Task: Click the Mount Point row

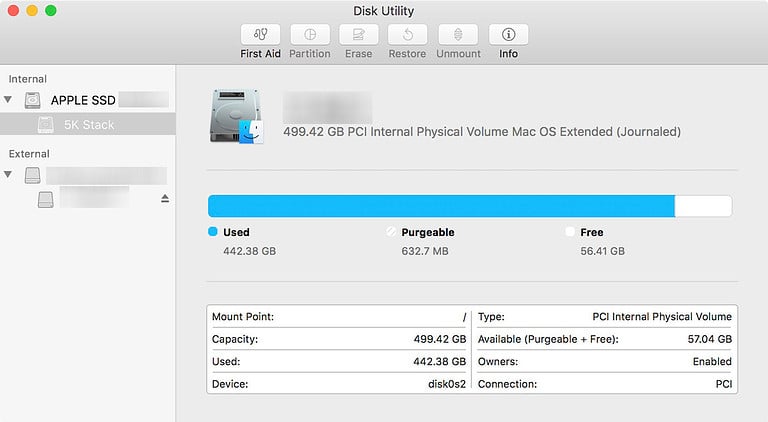Action: [x=339, y=317]
